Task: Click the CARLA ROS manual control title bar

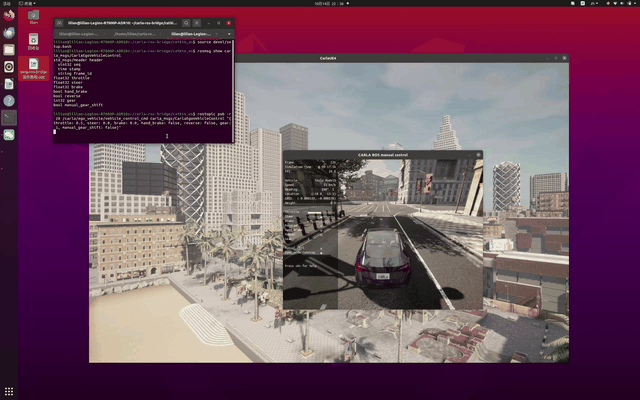Action: pyautogui.click(x=383, y=155)
